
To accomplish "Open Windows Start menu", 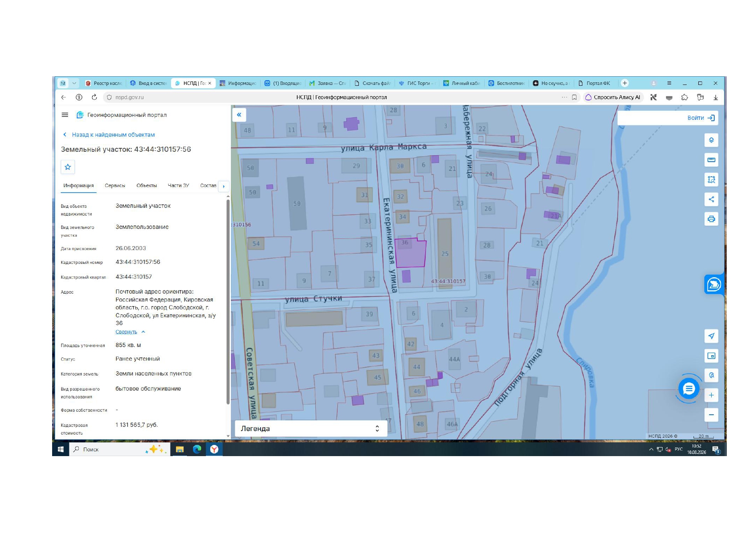I will (61, 449).
